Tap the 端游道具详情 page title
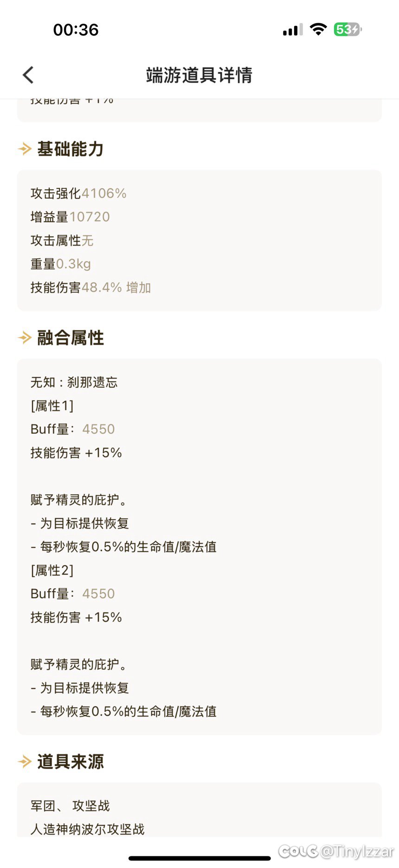Screen dimensions: 399x868 (x=199, y=75)
